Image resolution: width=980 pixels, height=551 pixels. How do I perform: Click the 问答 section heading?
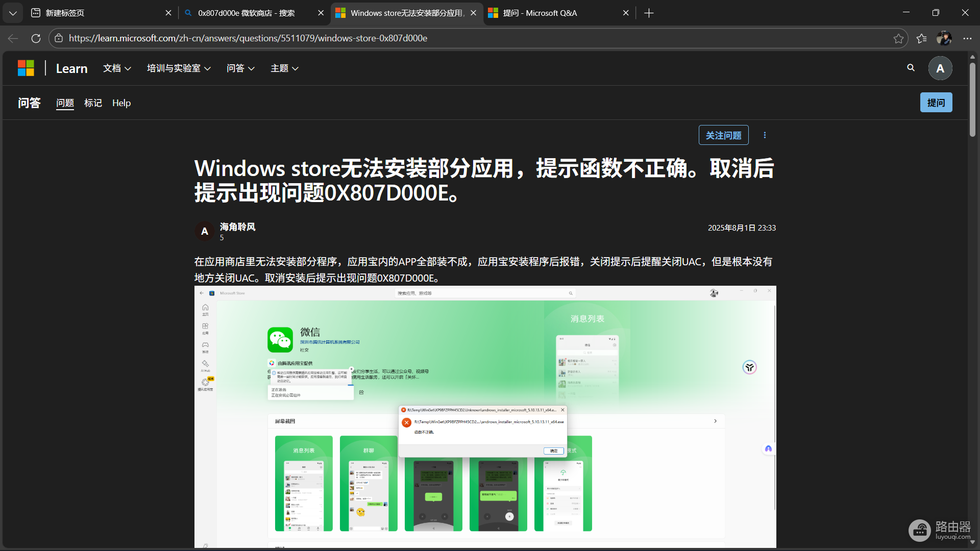[x=29, y=103]
